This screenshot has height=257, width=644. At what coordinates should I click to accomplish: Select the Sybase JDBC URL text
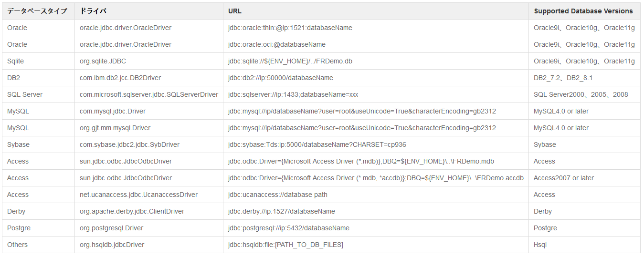click(x=317, y=144)
